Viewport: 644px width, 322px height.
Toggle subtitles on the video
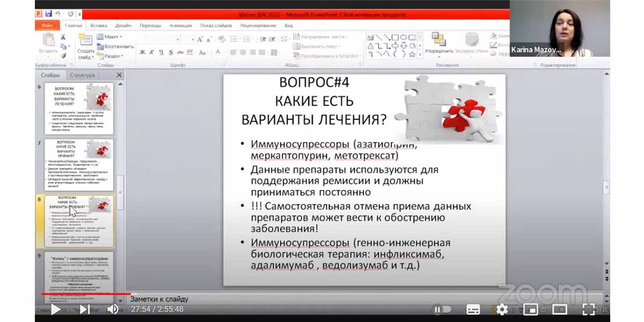coord(473,310)
